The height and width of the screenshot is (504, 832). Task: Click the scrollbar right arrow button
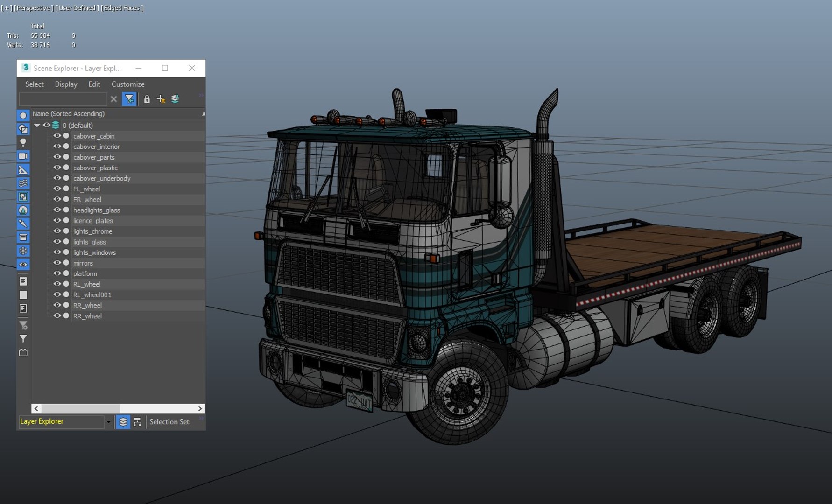tap(200, 409)
